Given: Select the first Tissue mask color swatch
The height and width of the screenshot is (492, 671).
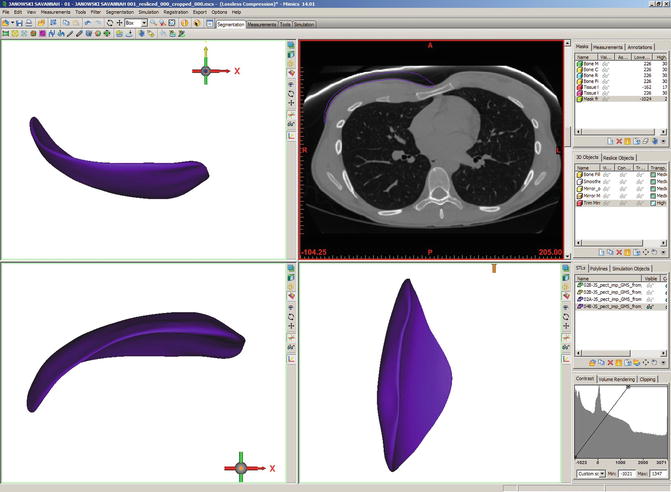Looking at the screenshot, I should (x=578, y=87).
